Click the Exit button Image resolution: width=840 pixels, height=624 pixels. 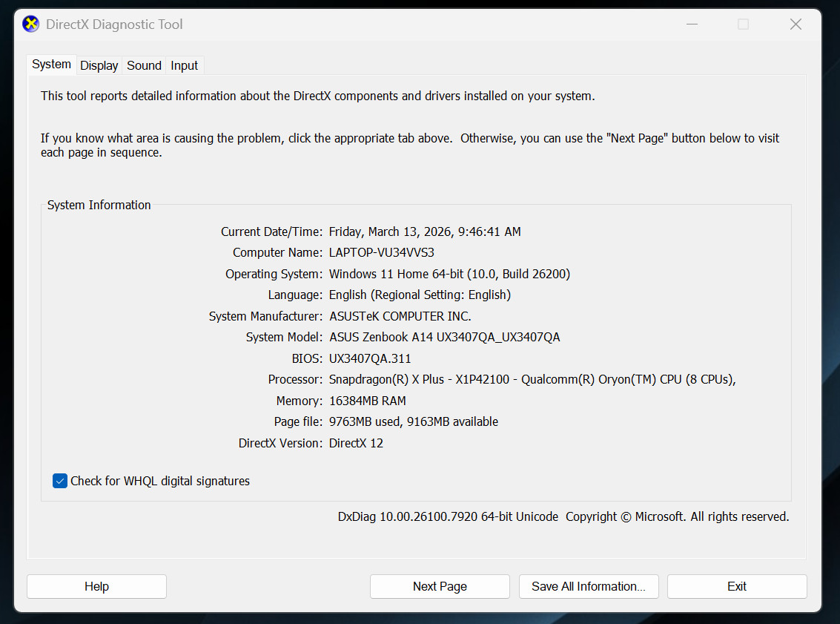tap(737, 586)
